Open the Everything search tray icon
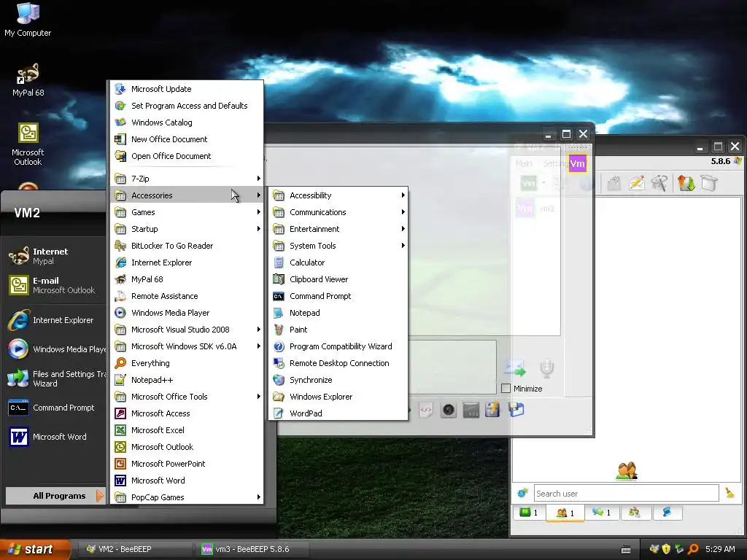 point(693,549)
